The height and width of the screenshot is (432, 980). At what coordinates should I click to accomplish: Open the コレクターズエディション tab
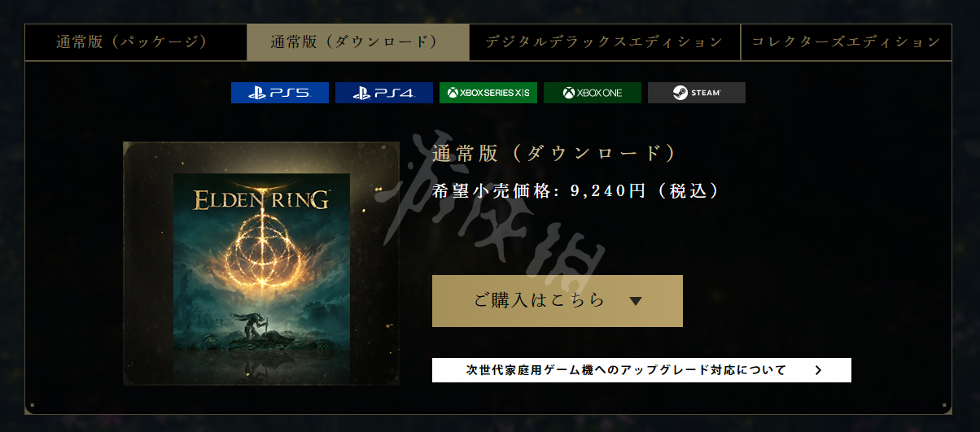coord(847,42)
